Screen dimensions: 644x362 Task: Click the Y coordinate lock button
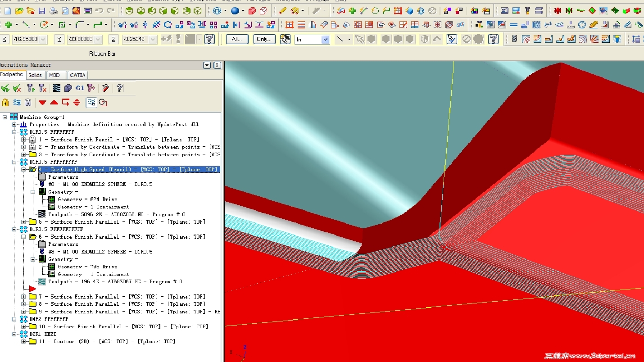tap(59, 39)
